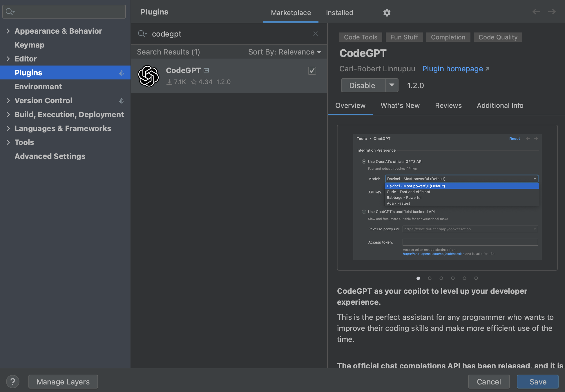Click the navigate back arrow icon
The image size is (565, 392).
536,12
